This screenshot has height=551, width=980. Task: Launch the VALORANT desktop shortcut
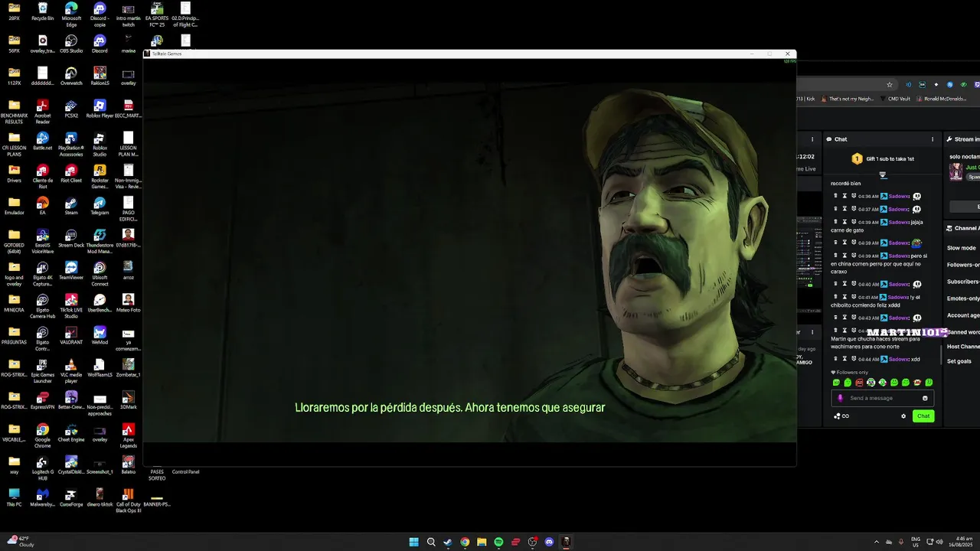[x=70, y=335]
